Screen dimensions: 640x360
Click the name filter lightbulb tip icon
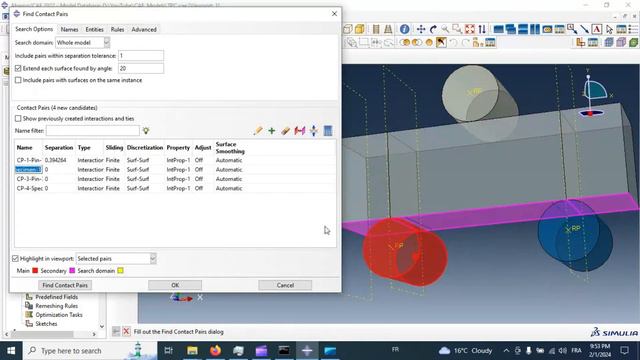point(146,131)
